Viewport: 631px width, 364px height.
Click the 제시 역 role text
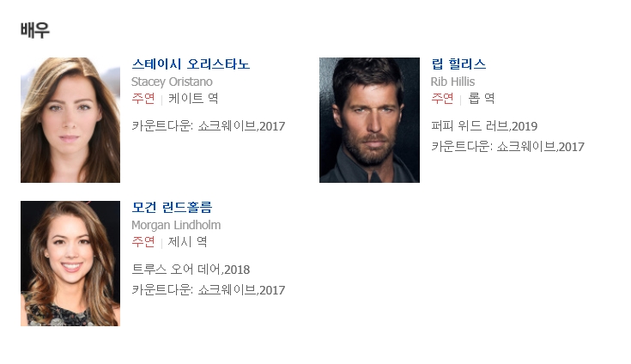point(187,242)
